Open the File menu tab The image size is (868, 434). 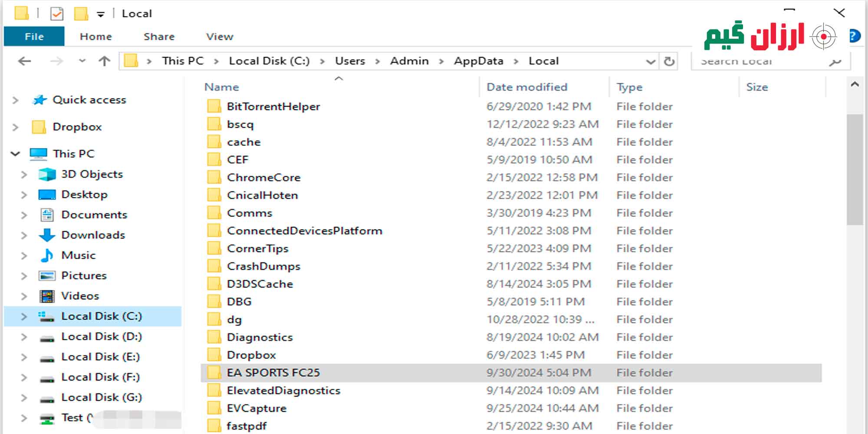tap(34, 36)
